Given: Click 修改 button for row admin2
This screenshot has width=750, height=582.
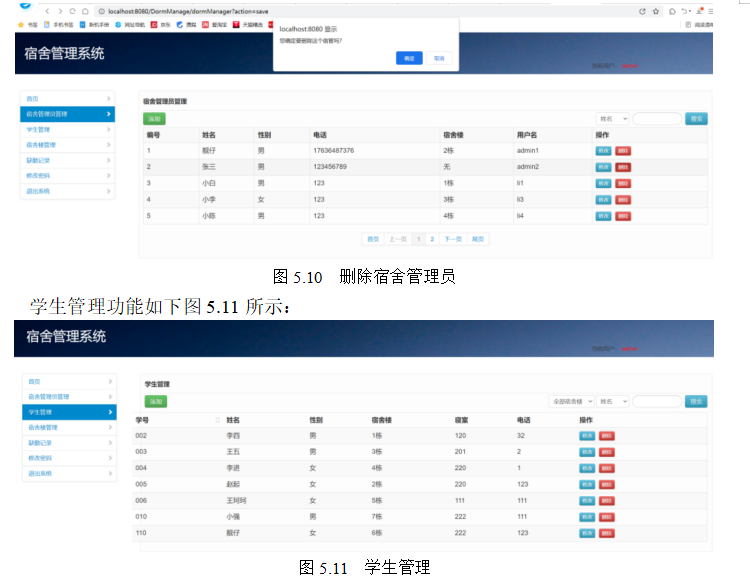Looking at the screenshot, I should (x=603, y=167).
